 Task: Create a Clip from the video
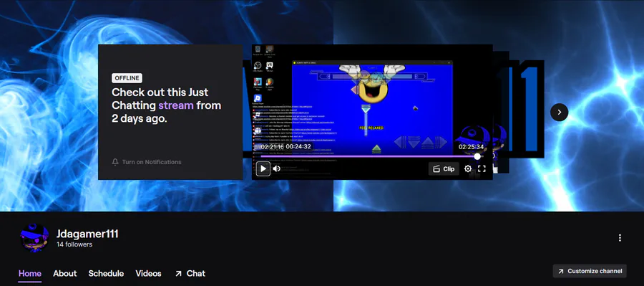coord(444,168)
